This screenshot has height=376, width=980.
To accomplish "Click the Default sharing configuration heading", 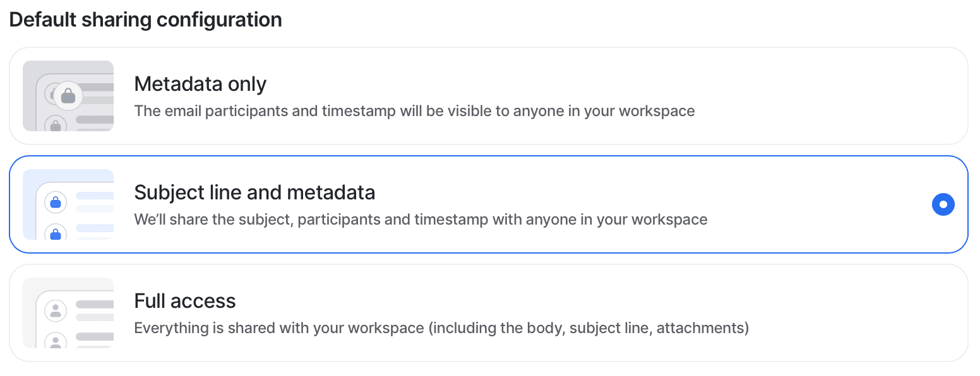I will (145, 20).
